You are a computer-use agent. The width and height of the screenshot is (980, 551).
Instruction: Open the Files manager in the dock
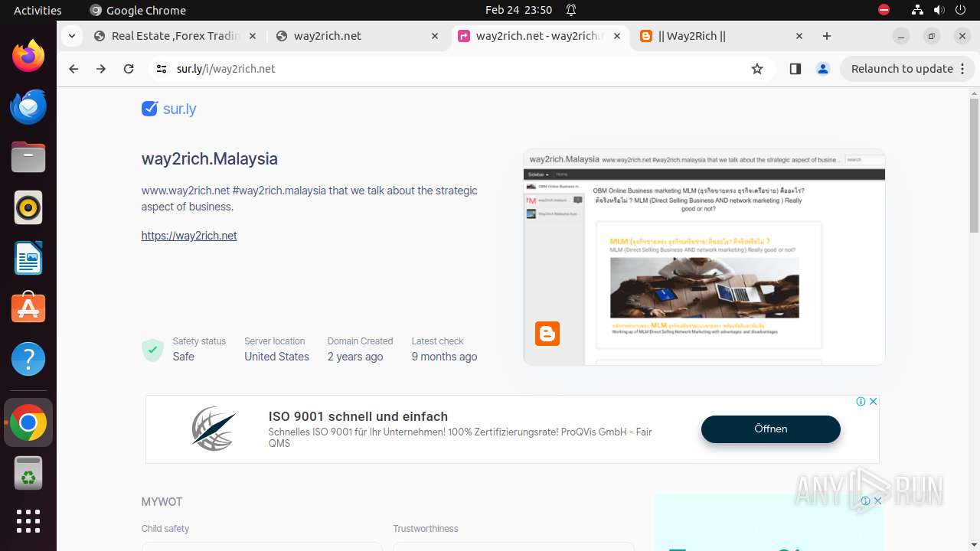pos(28,157)
